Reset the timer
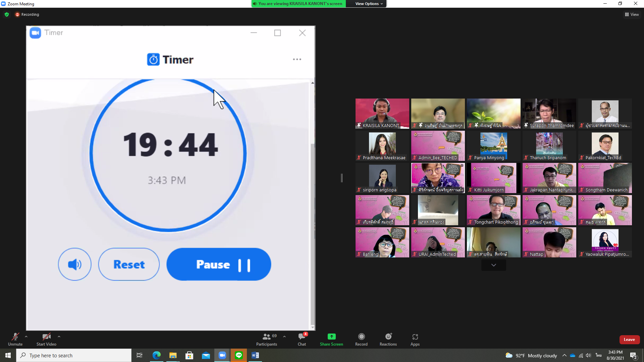This screenshot has height=362, width=644. 129,264
